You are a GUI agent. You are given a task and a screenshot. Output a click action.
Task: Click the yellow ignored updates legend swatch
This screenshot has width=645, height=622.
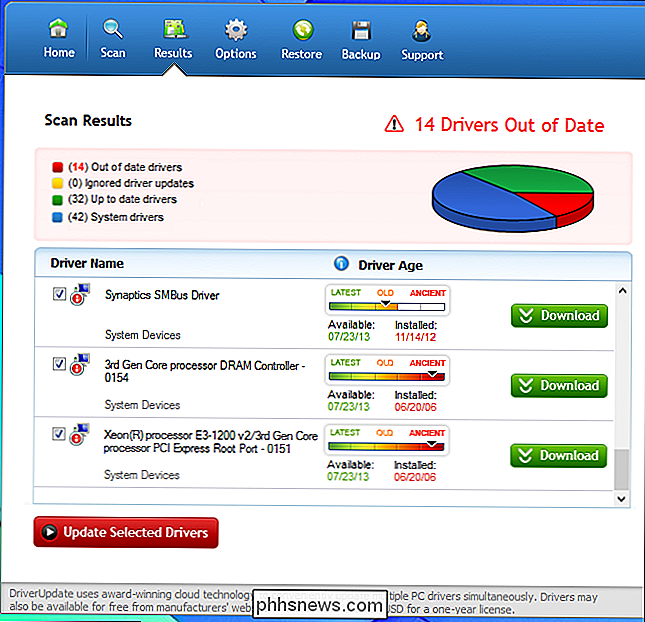pyautogui.click(x=58, y=183)
